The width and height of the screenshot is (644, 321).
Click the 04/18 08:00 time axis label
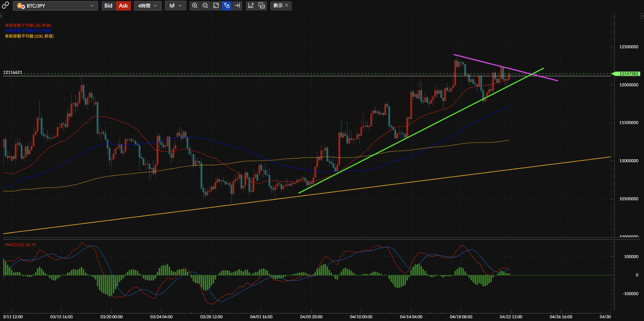click(x=461, y=317)
